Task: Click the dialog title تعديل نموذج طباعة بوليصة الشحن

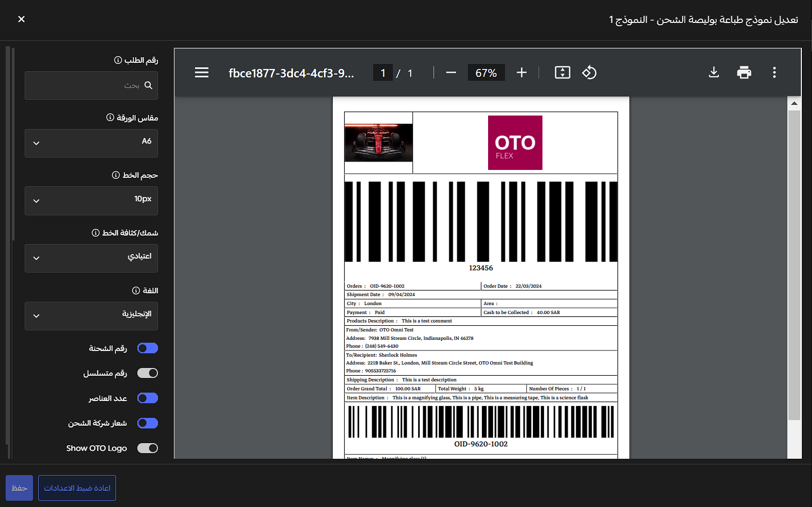Action: [704, 20]
